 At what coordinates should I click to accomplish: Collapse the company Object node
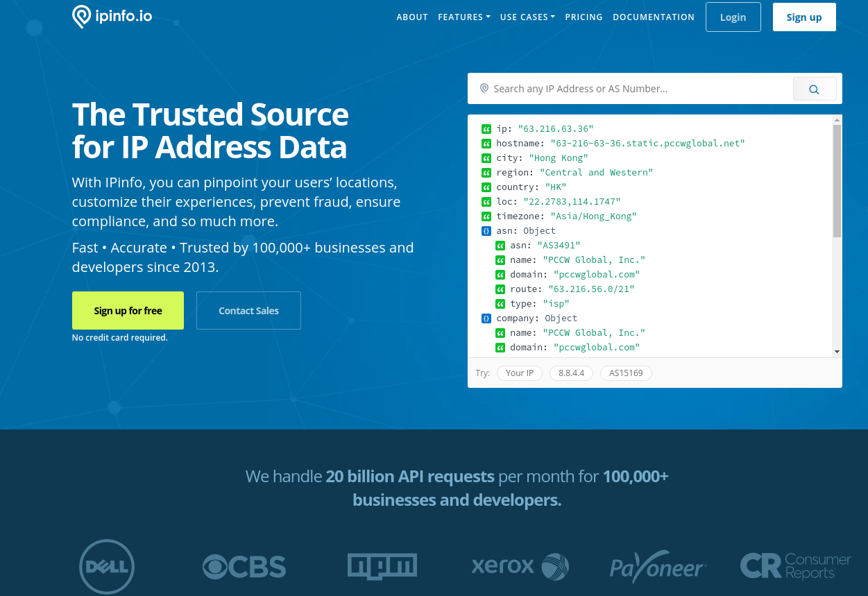(x=486, y=318)
